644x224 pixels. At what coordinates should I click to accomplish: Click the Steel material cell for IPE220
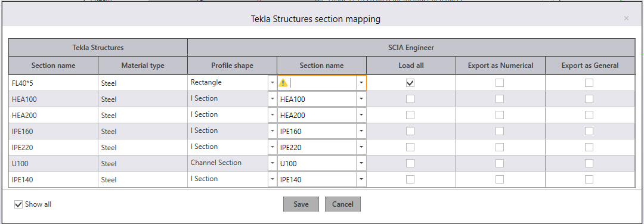click(x=143, y=147)
